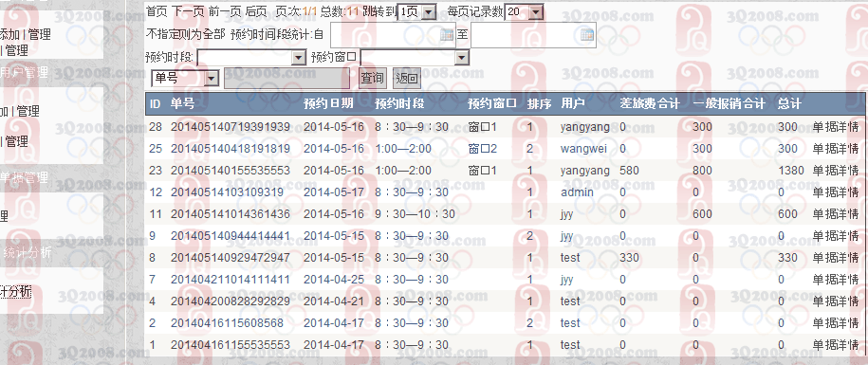Go to 前一页 previous page link

(226, 11)
